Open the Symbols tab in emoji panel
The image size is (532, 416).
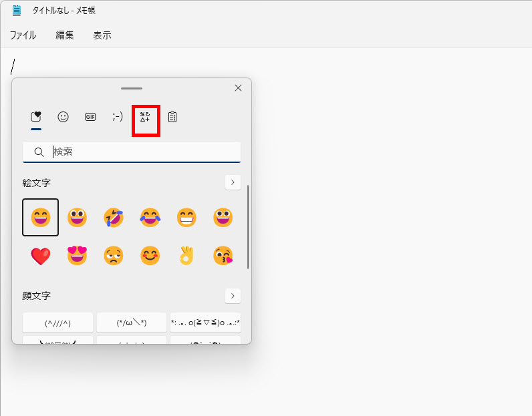coord(145,118)
